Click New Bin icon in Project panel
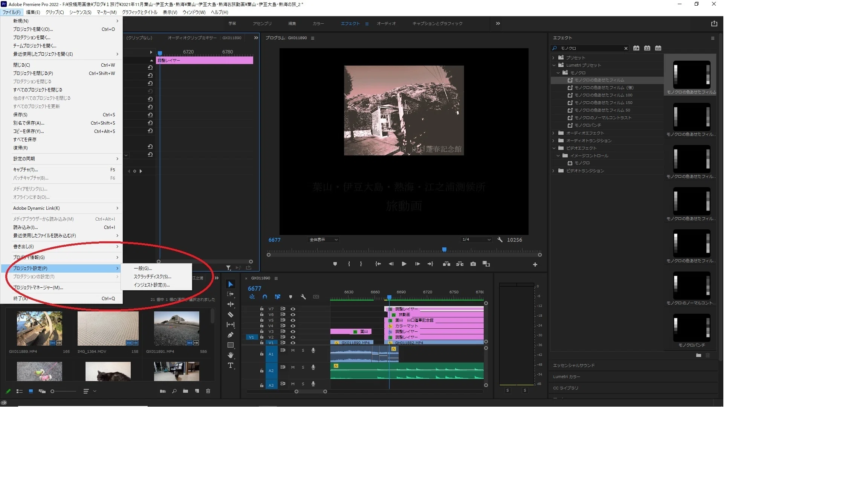The width and height of the screenshot is (868, 488). [x=185, y=391]
